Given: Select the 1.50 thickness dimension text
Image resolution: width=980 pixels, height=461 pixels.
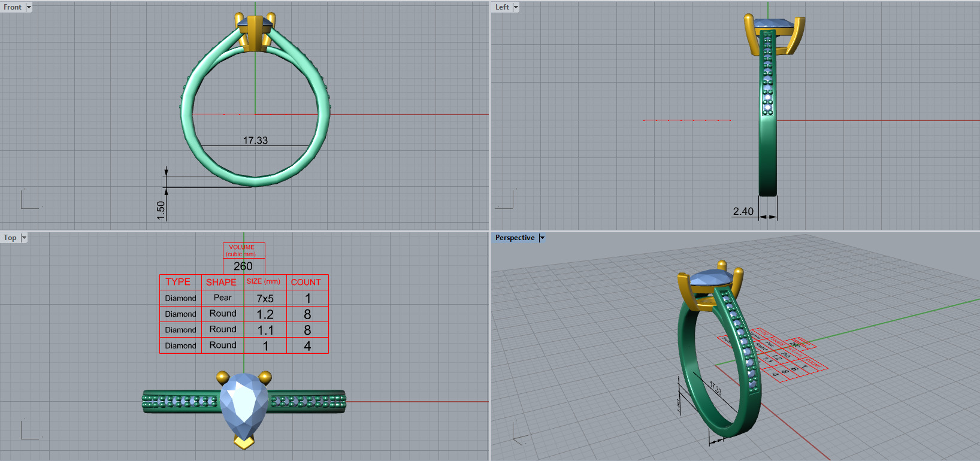Looking at the screenshot, I should coord(161,210).
